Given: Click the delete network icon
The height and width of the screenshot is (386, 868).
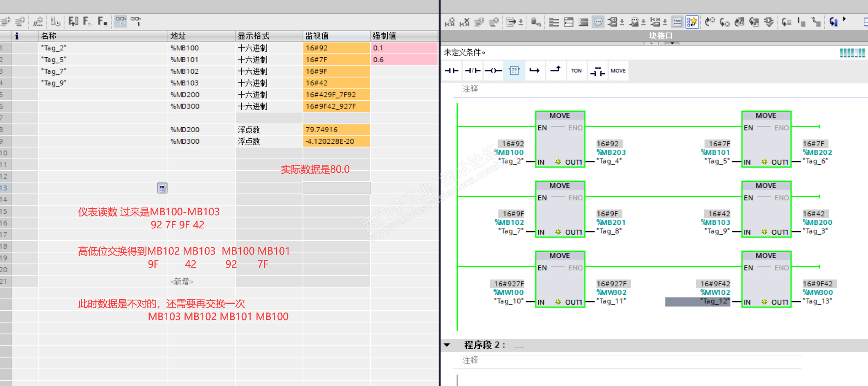Looking at the screenshot, I should click(x=464, y=22).
